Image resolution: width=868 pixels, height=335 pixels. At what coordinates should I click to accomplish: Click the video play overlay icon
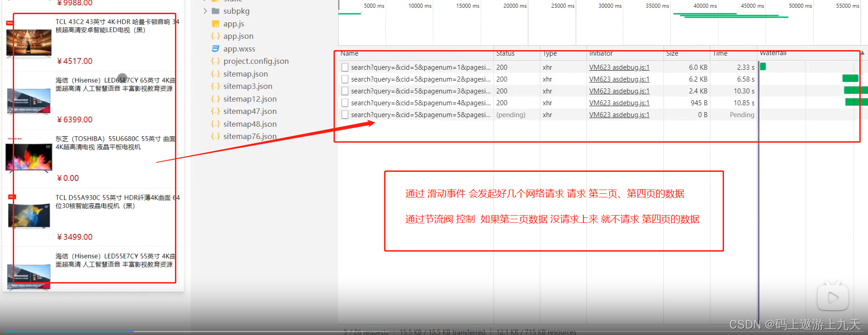point(833,298)
